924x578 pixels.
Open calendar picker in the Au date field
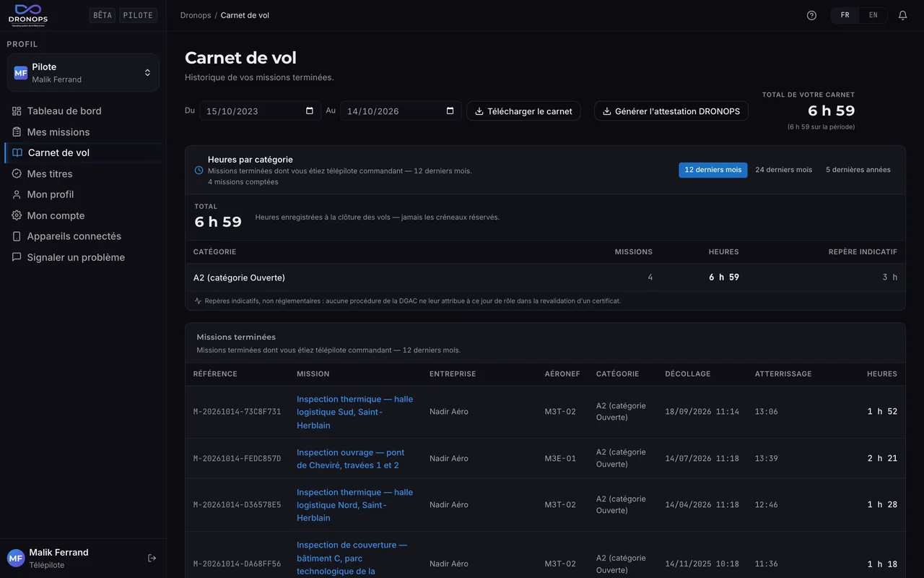point(450,111)
